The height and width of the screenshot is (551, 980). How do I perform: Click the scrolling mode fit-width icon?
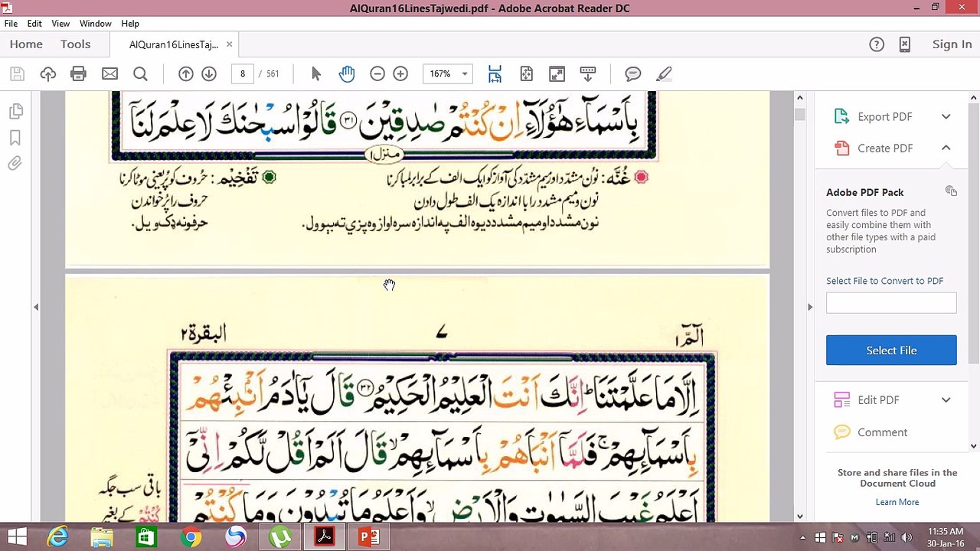(495, 73)
